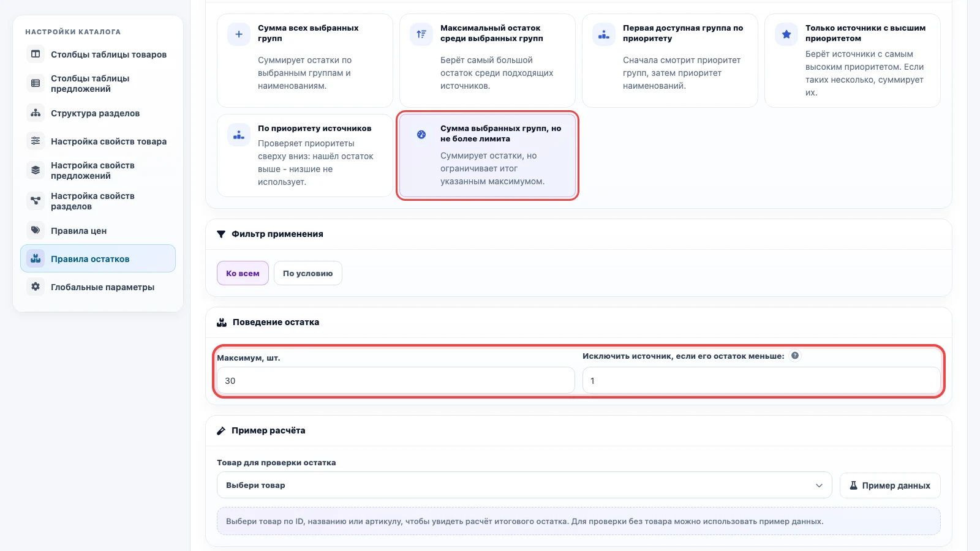Open Настройка свойств товара
The image size is (980, 551).
tap(98, 141)
